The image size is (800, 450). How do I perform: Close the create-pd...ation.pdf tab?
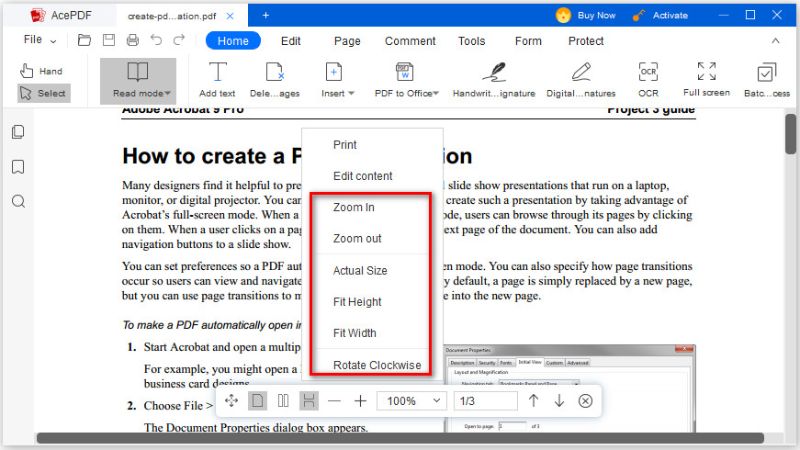(230, 16)
